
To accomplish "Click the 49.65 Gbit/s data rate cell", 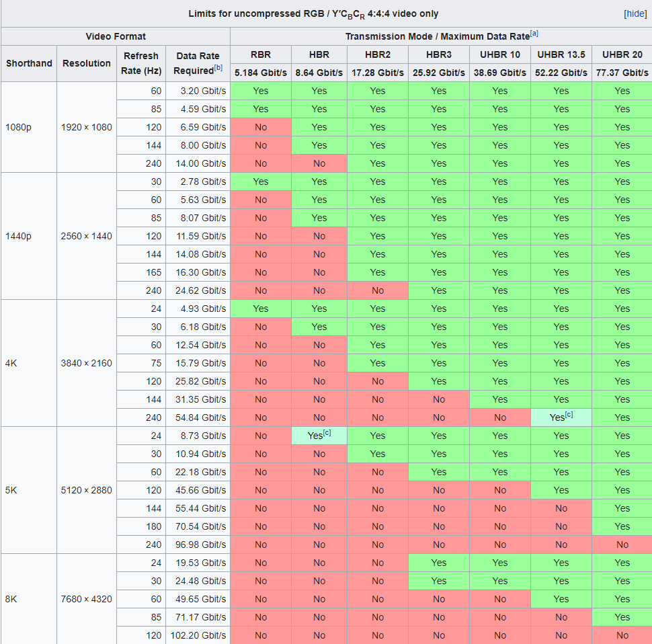I will (198, 599).
